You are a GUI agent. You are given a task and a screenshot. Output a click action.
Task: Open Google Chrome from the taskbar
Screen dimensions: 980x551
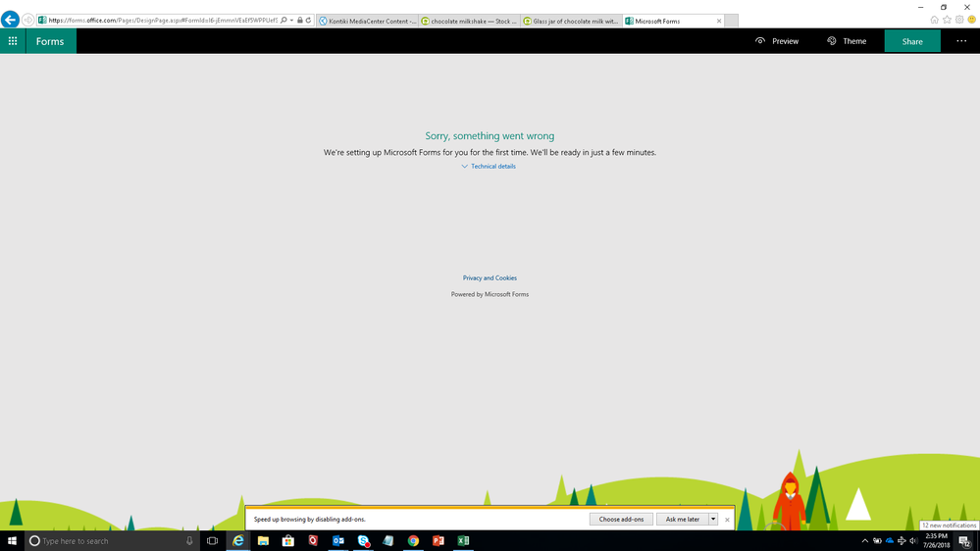coord(413,541)
